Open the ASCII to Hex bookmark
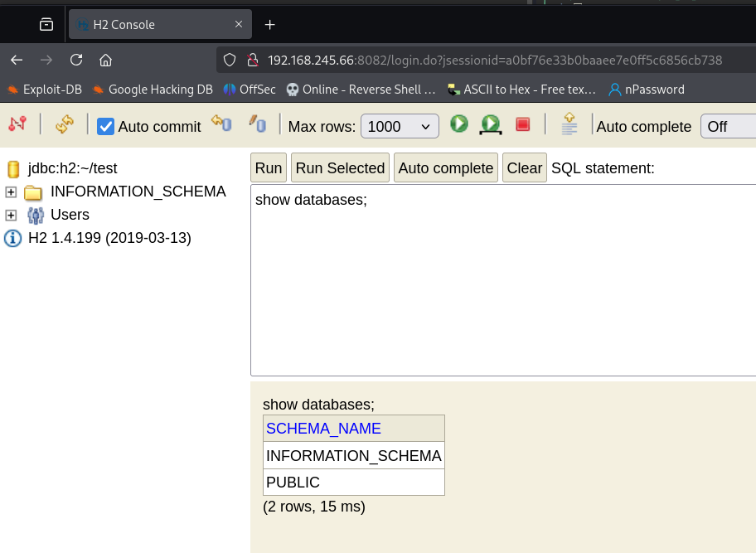Viewport: 756px width, 553px height. pos(521,90)
